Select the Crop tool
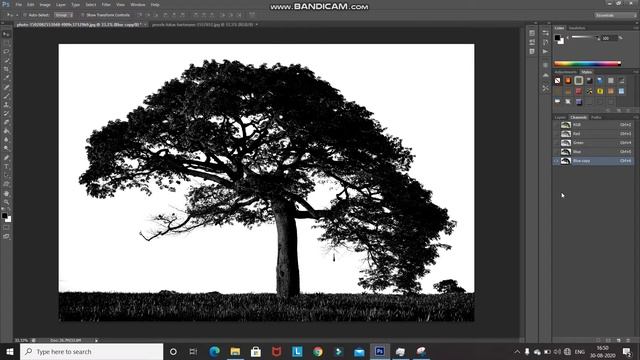This screenshot has height=360, width=640. 6,69
